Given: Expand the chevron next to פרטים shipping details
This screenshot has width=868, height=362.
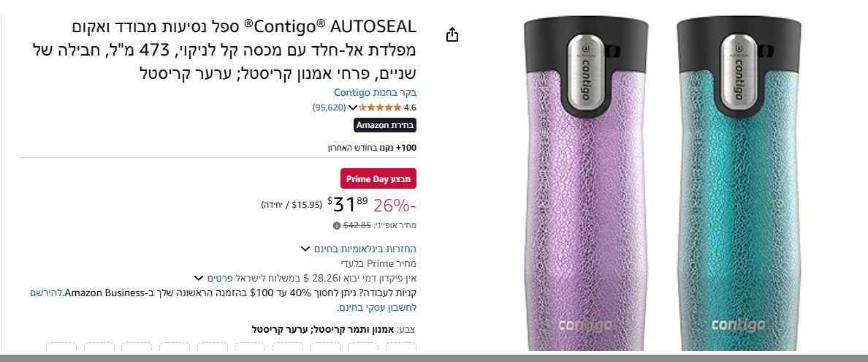Looking at the screenshot, I should [199, 278].
